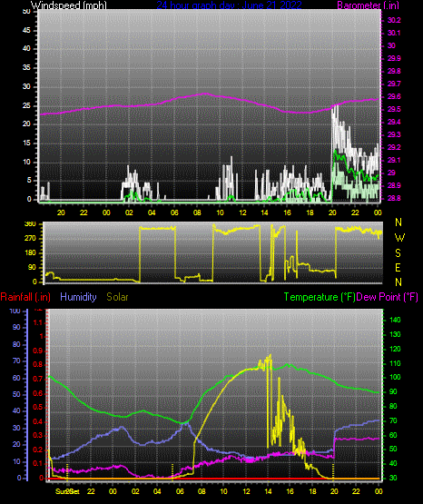This screenshot has width=423, height=504.
Task: Click the '28.8' barometer axis value
Action: click(394, 198)
